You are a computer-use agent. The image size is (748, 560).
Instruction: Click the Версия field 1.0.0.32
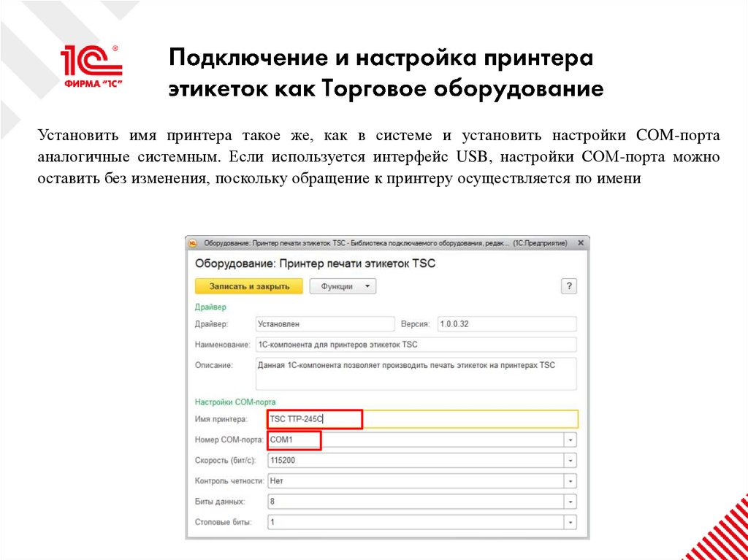click(x=507, y=324)
